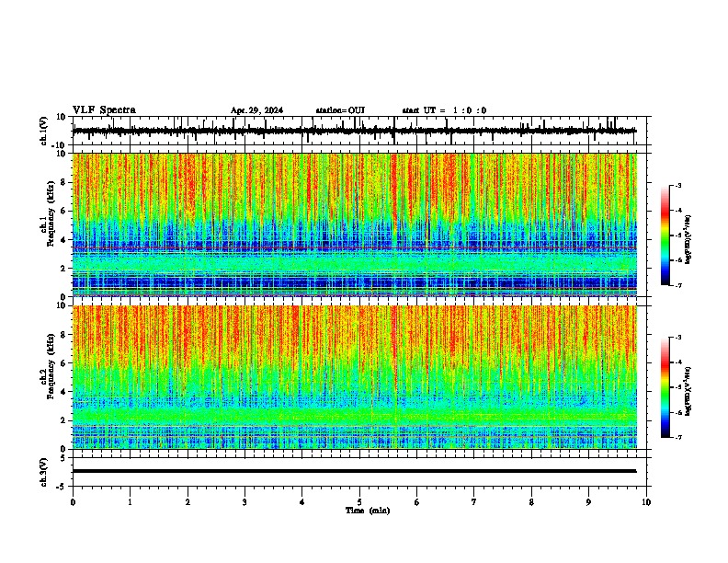Click the "Time (min)" axis label
Screen dimensions: 728x563
click(x=368, y=511)
